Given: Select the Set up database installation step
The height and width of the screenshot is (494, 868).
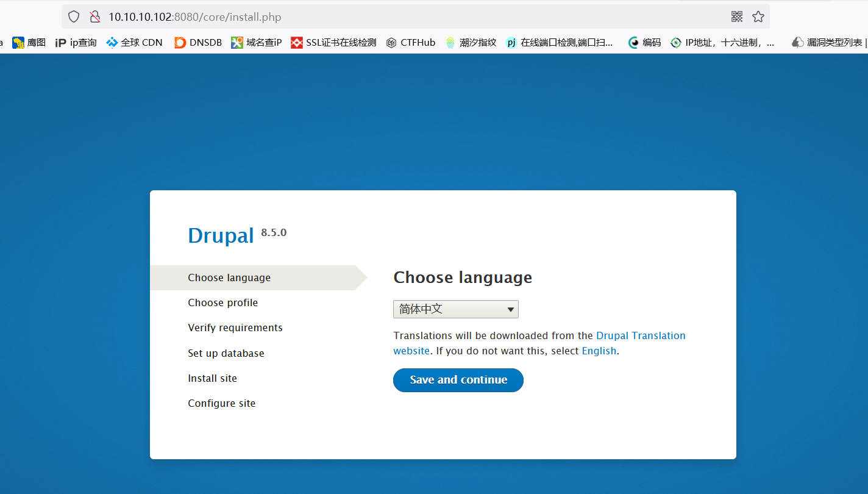Looking at the screenshot, I should 226,353.
